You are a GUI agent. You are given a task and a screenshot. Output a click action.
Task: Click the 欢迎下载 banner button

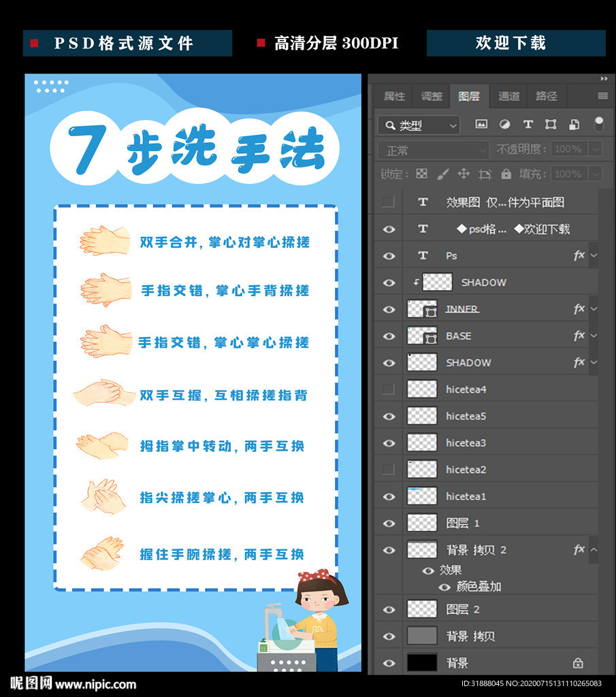click(516, 43)
